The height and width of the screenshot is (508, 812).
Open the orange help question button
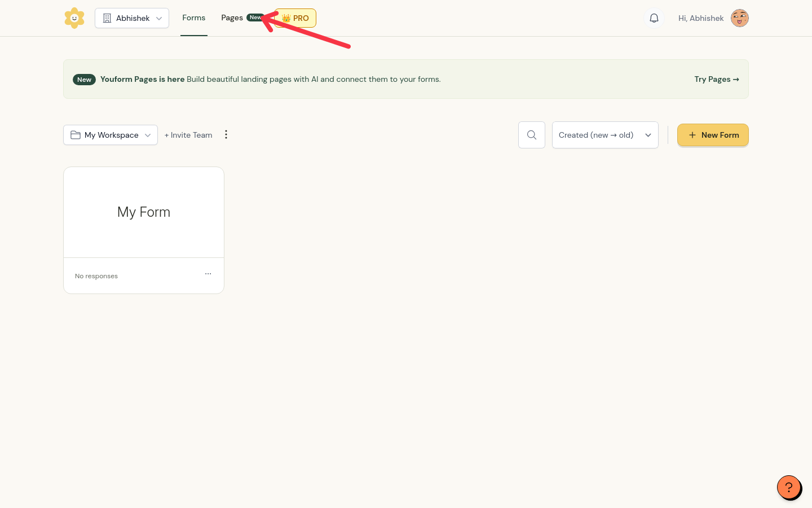789,487
